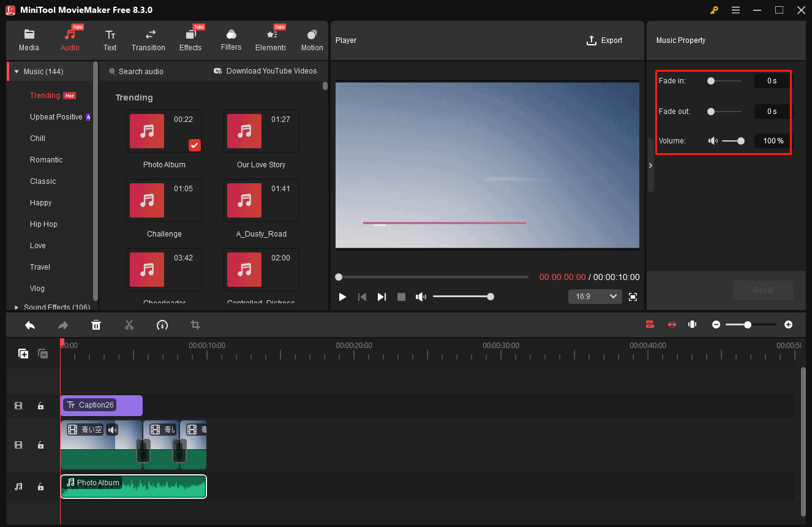Click the Fade in seconds field
The height and width of the screenshot is (527, 812).
coord(772,81)
